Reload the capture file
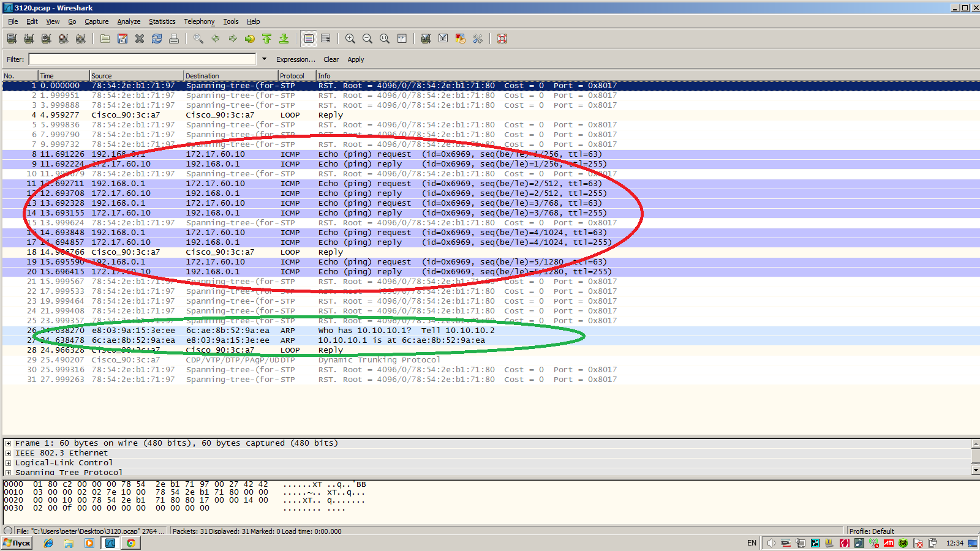The image size is (980, 551). click(157, 39)
